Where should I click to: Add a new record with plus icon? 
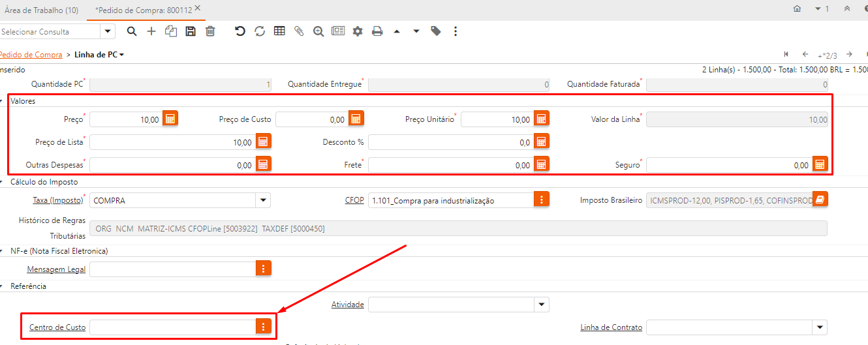point(151,31)
